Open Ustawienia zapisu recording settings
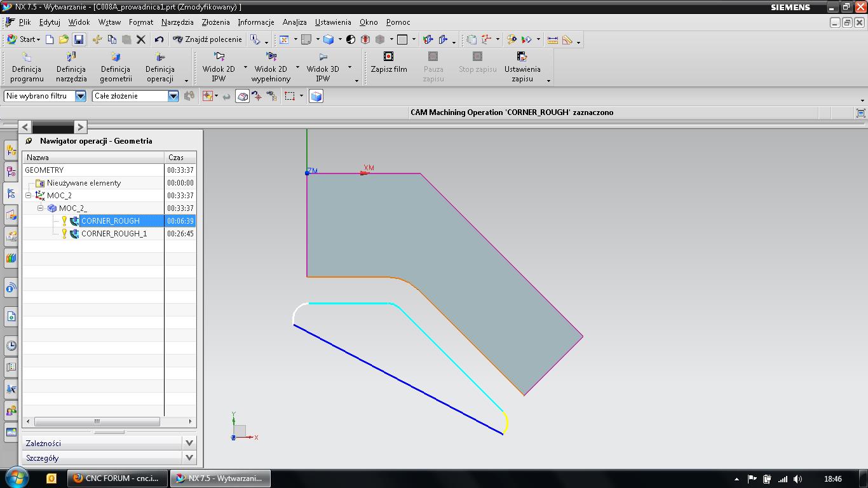 (x=522, y=67)
